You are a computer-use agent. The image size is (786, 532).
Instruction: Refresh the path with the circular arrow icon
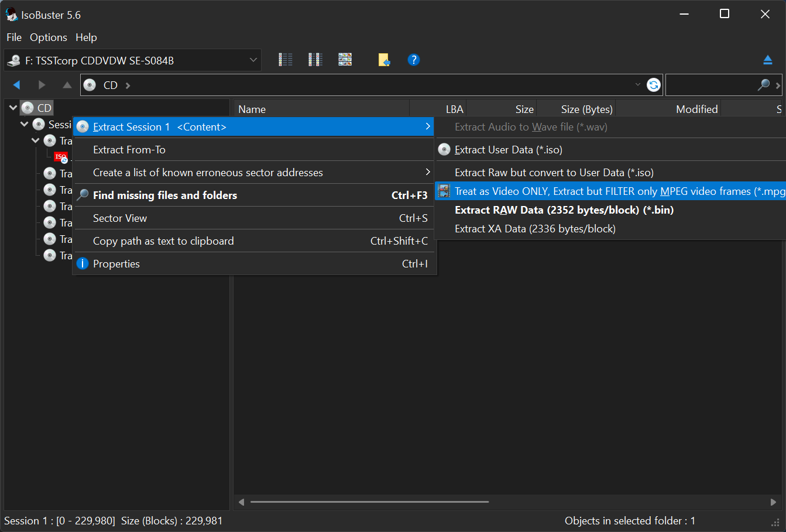coord(653,84)
